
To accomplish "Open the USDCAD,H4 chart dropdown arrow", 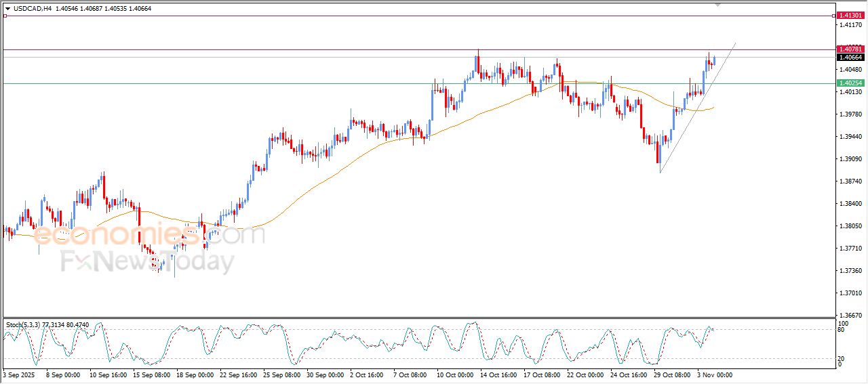I will coord(7,8).
